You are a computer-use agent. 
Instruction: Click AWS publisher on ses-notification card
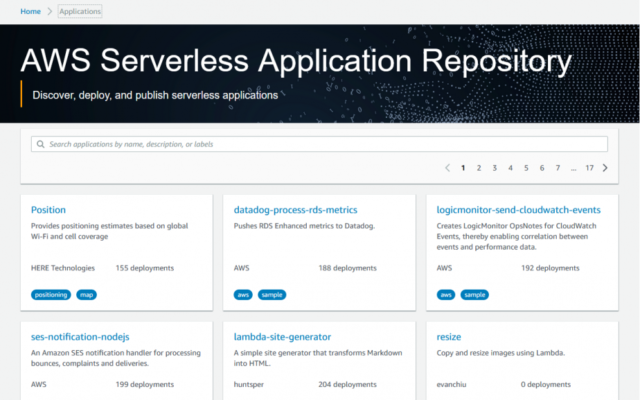point(39,384)
